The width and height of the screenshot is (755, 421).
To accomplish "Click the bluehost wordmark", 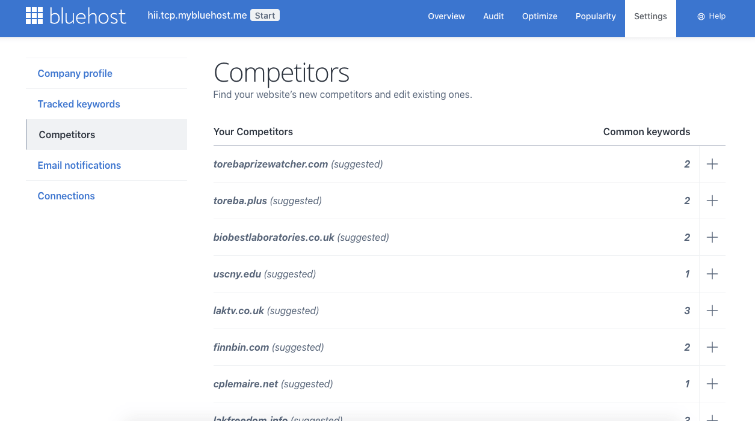I will (x=88, y=16).
